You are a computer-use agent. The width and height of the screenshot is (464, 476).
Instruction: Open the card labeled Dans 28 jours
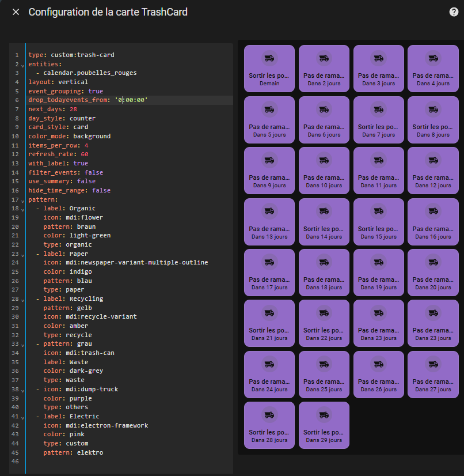(269, 425)
